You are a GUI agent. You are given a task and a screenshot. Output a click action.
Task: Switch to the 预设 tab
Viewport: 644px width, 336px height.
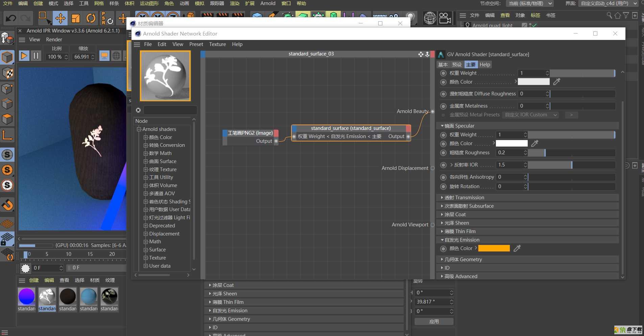click(457, 65)
